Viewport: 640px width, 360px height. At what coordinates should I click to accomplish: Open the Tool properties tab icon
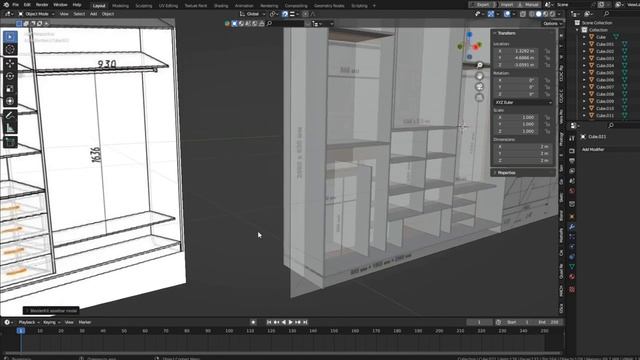pos(572,139)
